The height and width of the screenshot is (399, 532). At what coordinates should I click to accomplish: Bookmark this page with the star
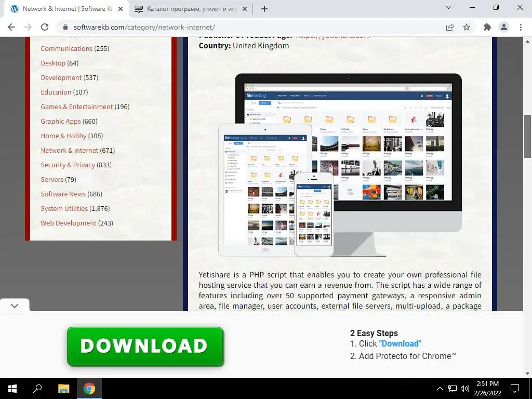click(x=467, y=27)
